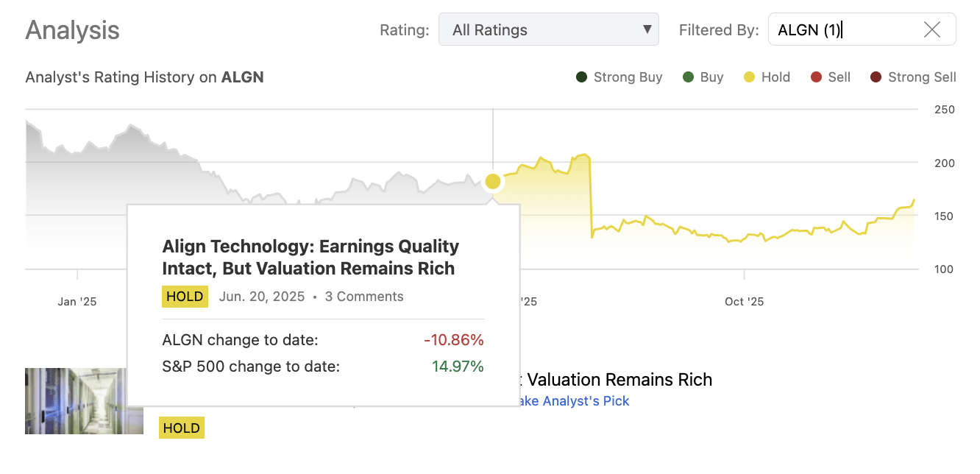Viewport: 980px width, 474px height.
Task: Toggle Sell ratings visibility in the legend
Action: (x=814, y=77)
